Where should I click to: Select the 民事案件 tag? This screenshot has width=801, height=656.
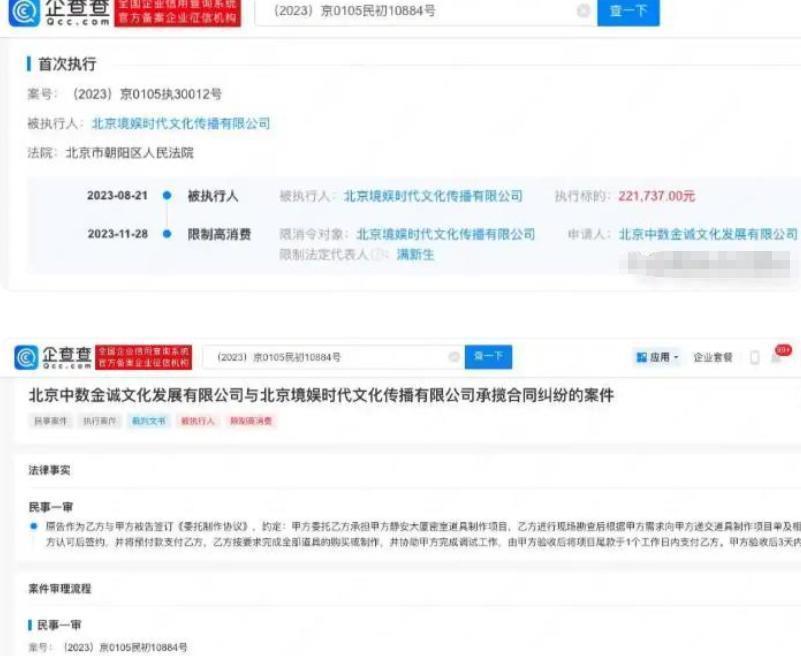pos(48,422)
